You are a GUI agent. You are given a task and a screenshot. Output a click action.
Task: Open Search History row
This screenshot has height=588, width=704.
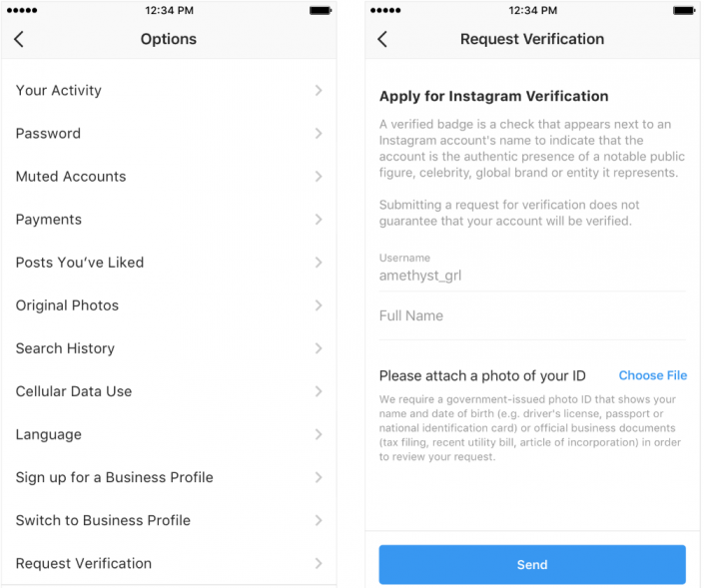(65, 348)
